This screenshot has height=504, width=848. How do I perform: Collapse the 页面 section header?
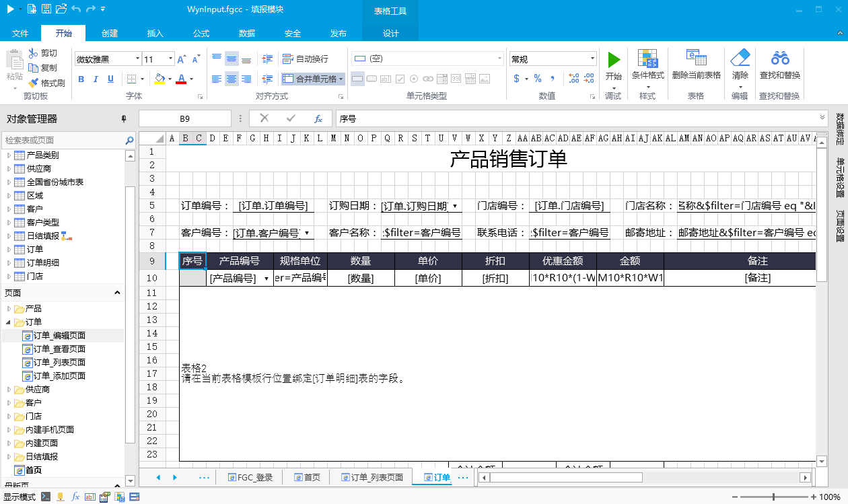pyautogui.click(x=117, y=293)
